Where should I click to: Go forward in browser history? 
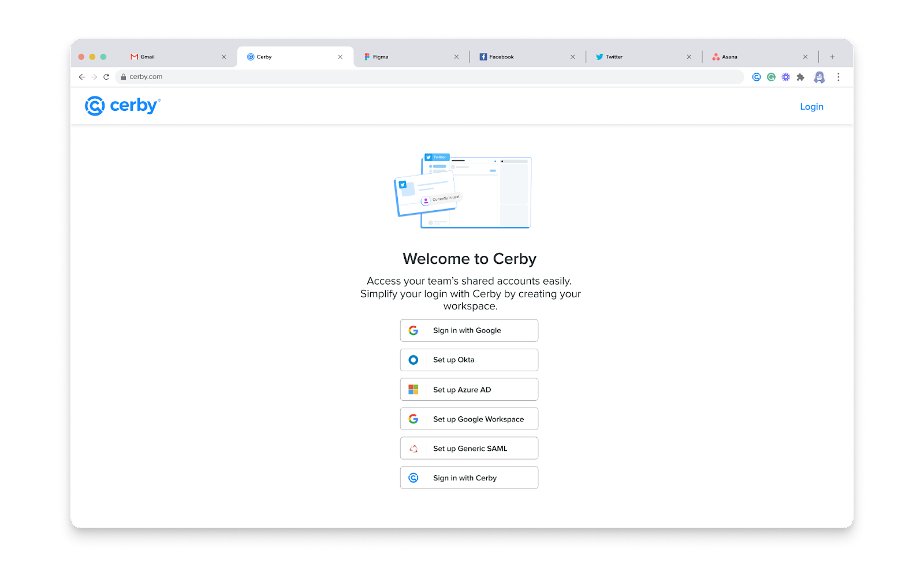coord(94,77)
